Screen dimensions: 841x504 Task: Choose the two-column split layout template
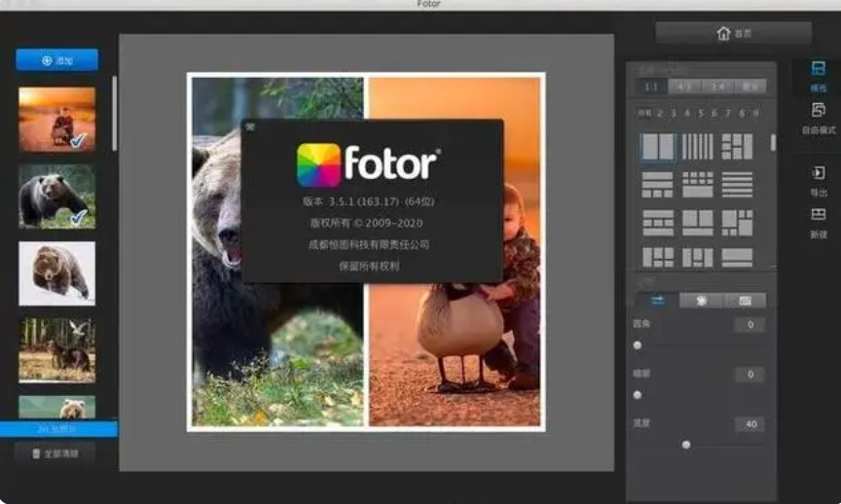pyautogui.click(x=658, y=146)
